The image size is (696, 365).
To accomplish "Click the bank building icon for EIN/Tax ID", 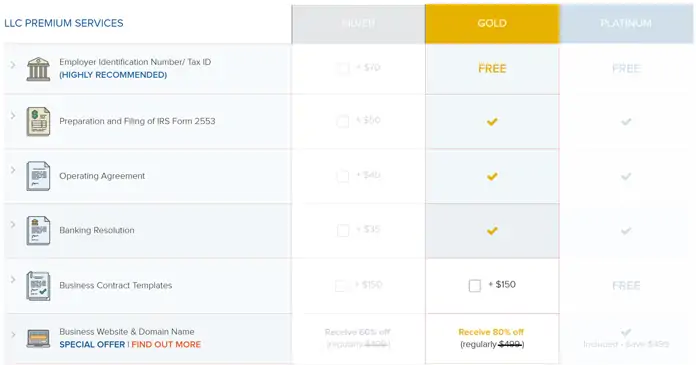I will [38, 69].
